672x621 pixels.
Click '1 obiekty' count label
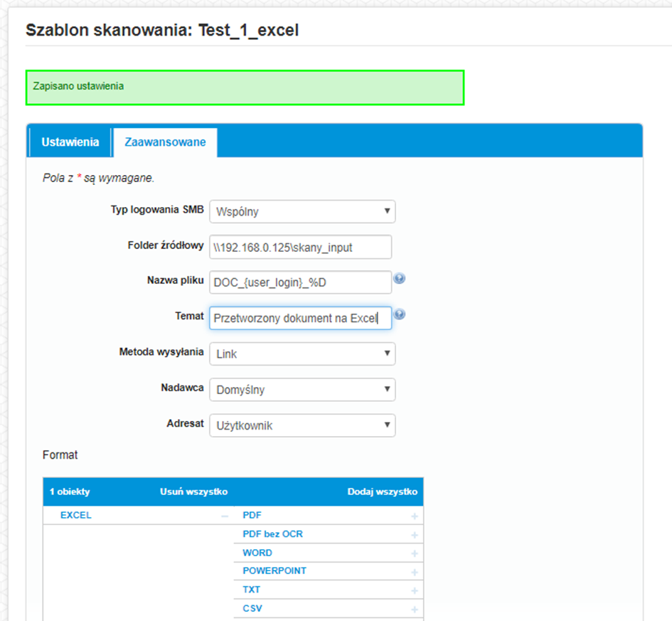click(70, 492)
